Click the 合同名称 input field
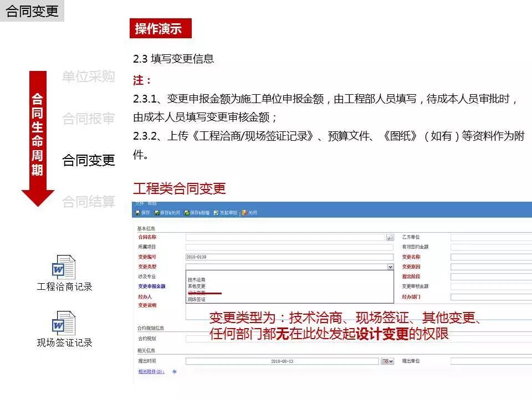 pyautogui.click(x=285, y=237)
